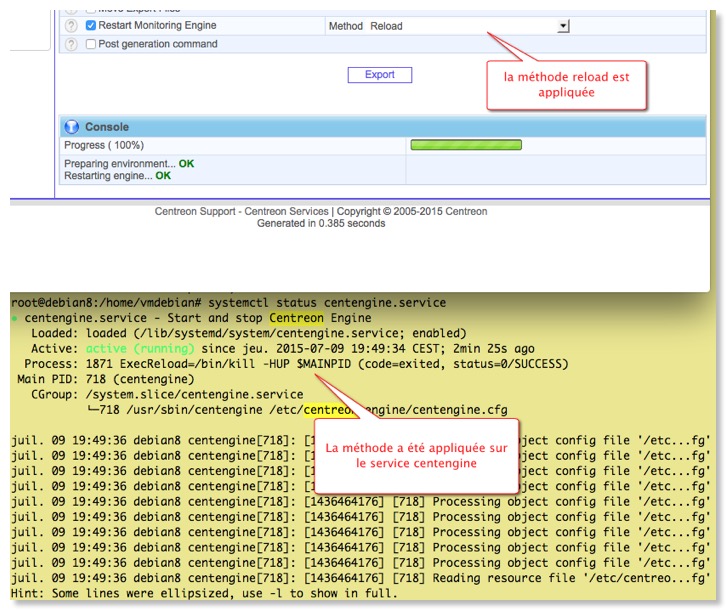Click the 'Restarting engine... OK' console line
The height and width of the screenshot is (610, 726).
tap(117, 176)
